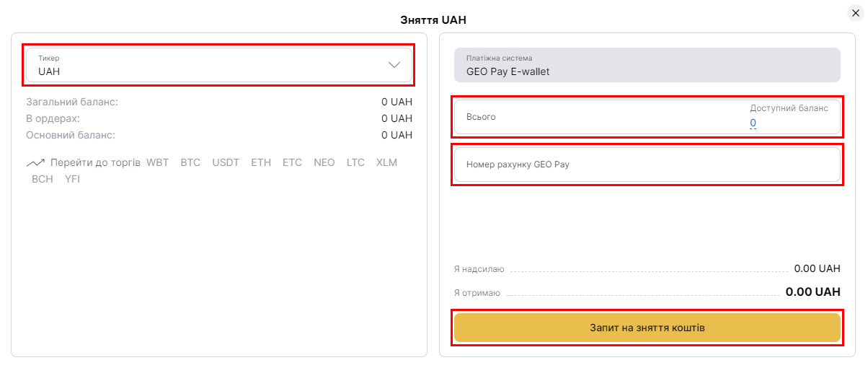Choose the NEO trading link
Image resolution: width=868 pixels, height=368 pixels.
click(324, 162)
